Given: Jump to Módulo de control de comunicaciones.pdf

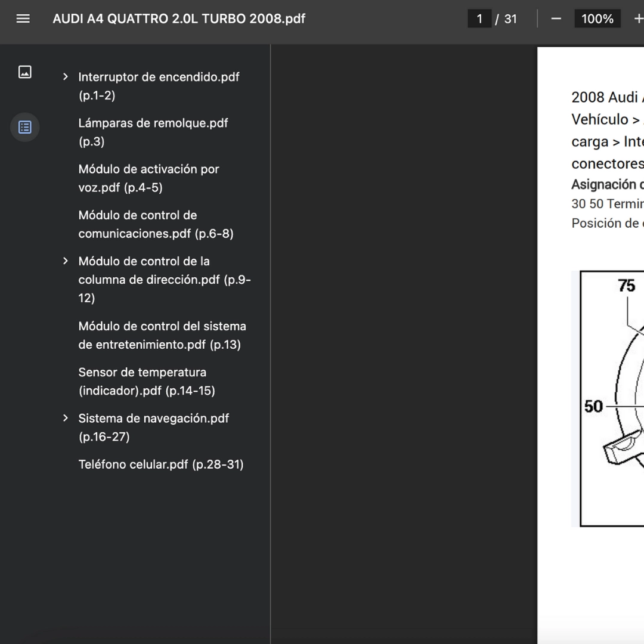Looking at the screenshot, I should tap(156, 224).
